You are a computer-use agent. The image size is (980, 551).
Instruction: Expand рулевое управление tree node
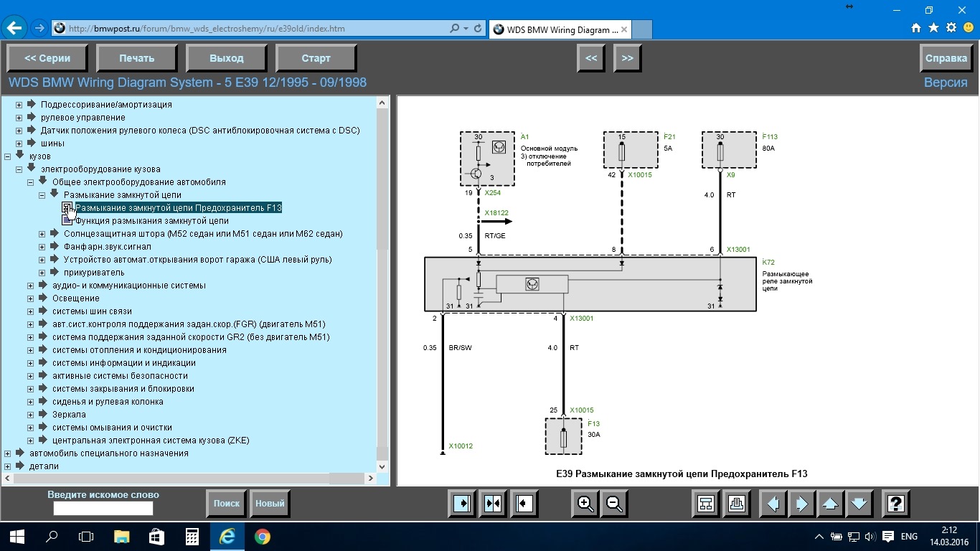pyautogui.click(x=19, y=118)
